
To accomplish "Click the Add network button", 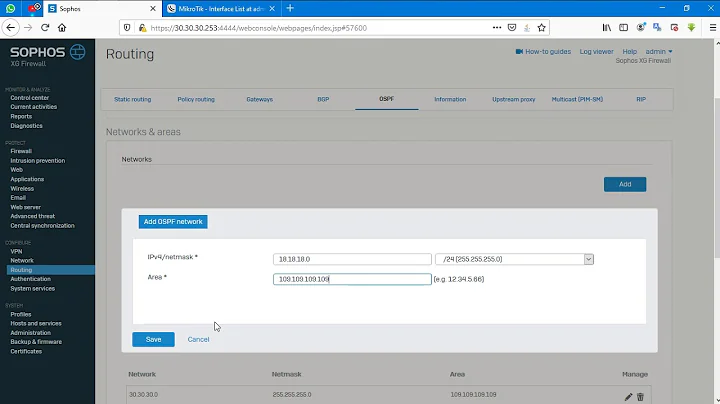I will coord(625,184).
